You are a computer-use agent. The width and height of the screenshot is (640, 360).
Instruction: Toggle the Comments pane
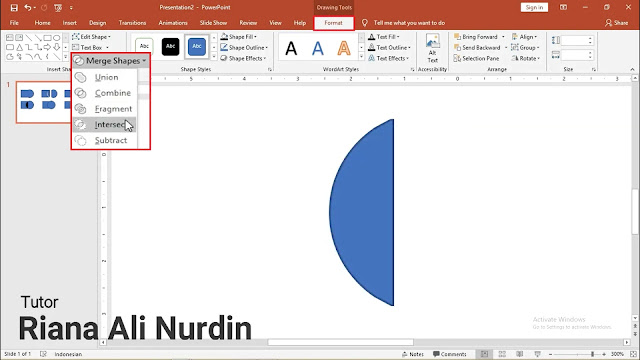tap(450, 354)
